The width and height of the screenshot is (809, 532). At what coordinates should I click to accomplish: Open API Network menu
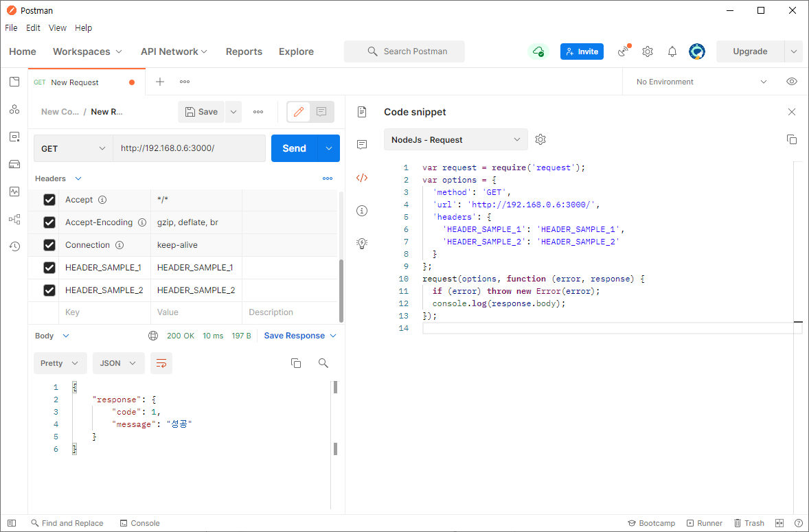click(174, 51)
